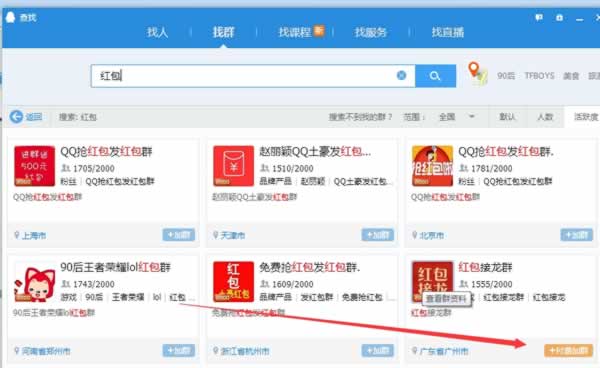Select the TFBOYS hot keyword
Screen dimensions: 600x368
tap(539, 76)
